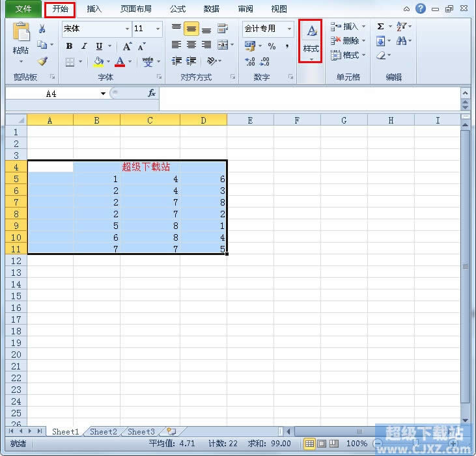Click the Clear eraser icon
Screen dimensions: 476x456
pyautogui.click(x=381, y=55)
